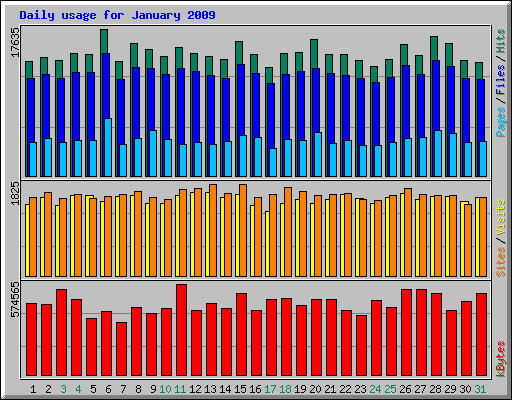Click the cyan Pages bar above day 28
The width and height of the screenshot is (512, 400).
coord(438,153)
